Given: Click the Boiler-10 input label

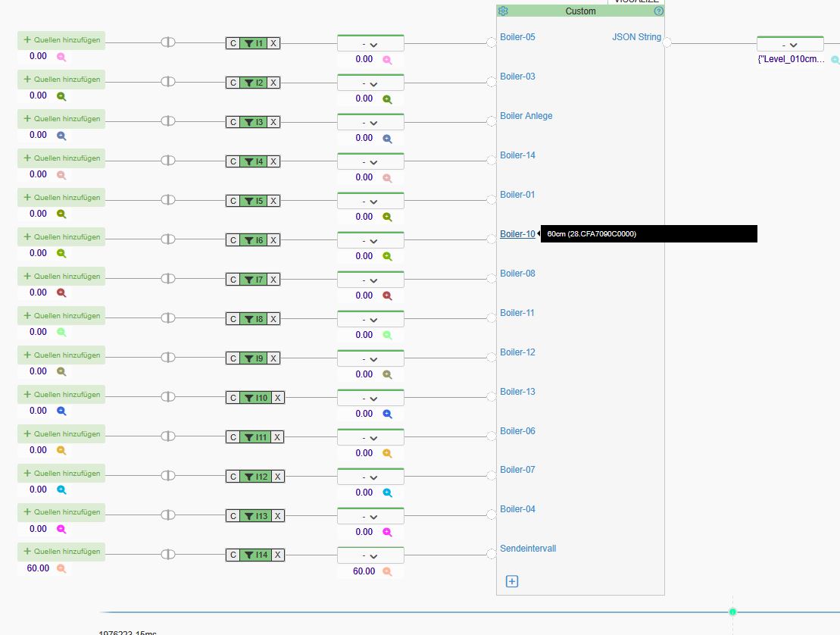Looking at the screenshot, I should point(517,234).
